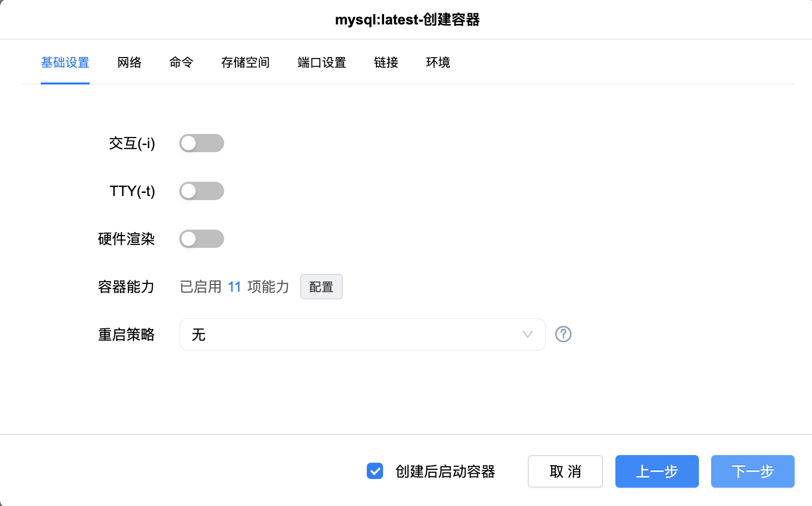The width and height of the screenshot is (812, 506).
Task: Go back with the 上一步 button
Action: coord(657,471)
